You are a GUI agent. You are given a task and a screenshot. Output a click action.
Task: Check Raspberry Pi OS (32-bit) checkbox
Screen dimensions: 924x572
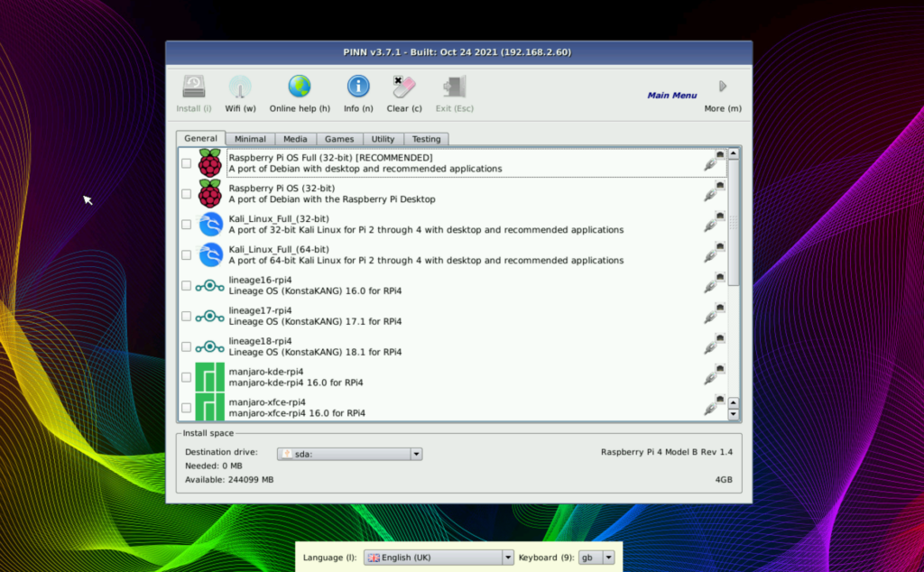(186, 194)
